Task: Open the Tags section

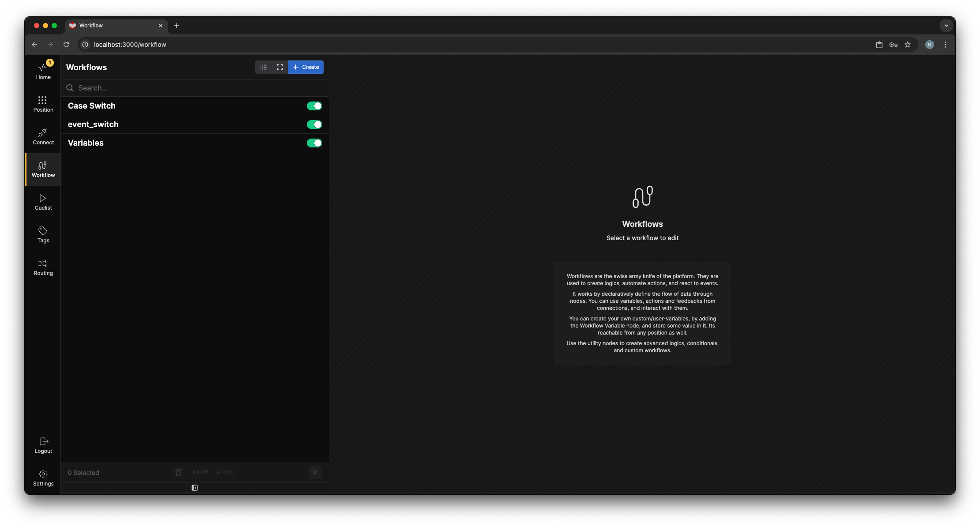Action: coord(43,235)
